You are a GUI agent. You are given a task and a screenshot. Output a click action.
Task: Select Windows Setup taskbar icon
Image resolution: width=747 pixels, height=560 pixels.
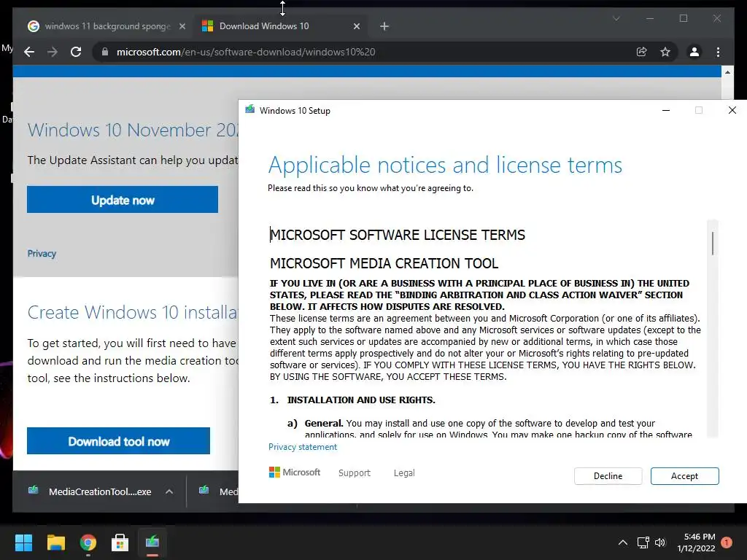click(x=152, y=542)
